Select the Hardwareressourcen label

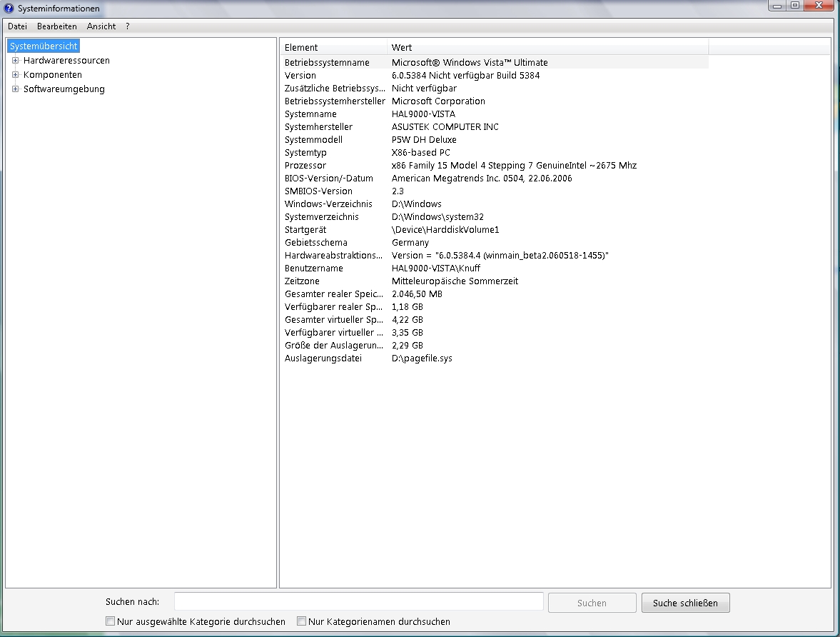66,61
